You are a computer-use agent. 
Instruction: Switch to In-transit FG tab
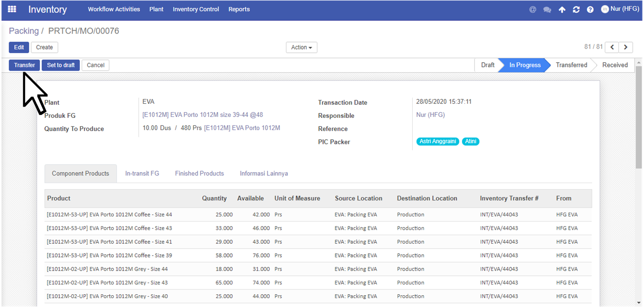(x=142, y=174)
